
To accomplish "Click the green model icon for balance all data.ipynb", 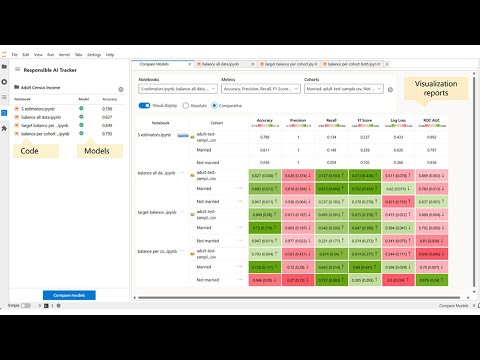I will tap(81, 117).
